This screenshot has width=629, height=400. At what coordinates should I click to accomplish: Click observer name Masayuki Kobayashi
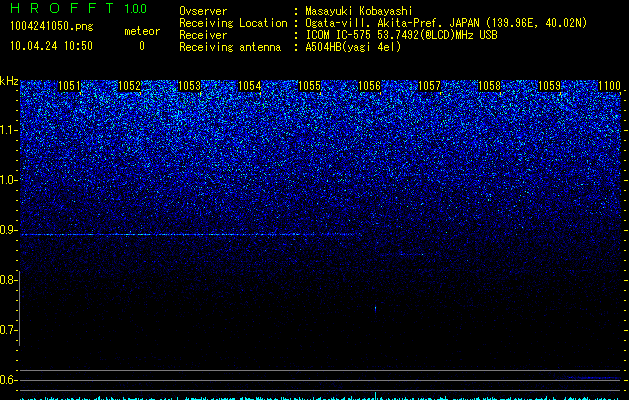tap(359, 11)
